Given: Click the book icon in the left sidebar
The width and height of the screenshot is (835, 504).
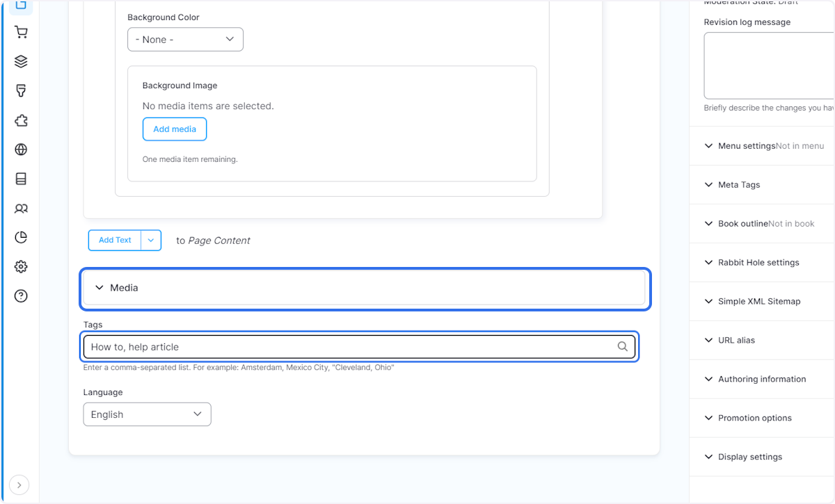Looking at the screenshot, I should (20, 179).
